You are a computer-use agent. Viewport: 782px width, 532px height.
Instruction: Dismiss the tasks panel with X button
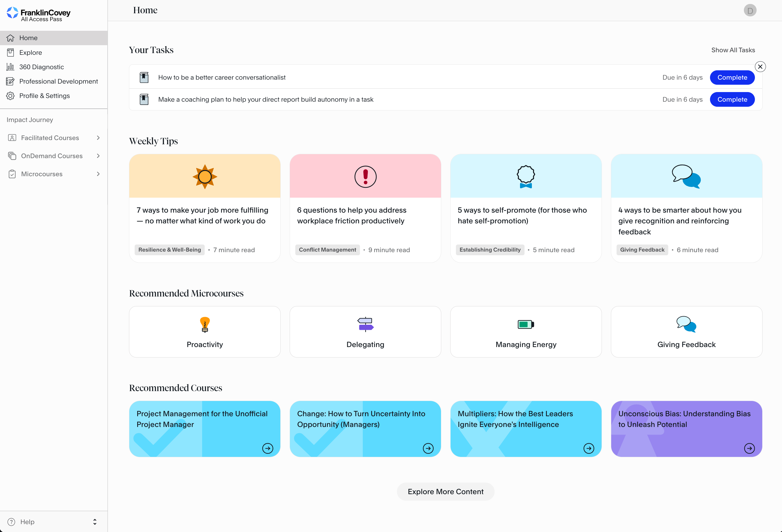click(760, 67)
